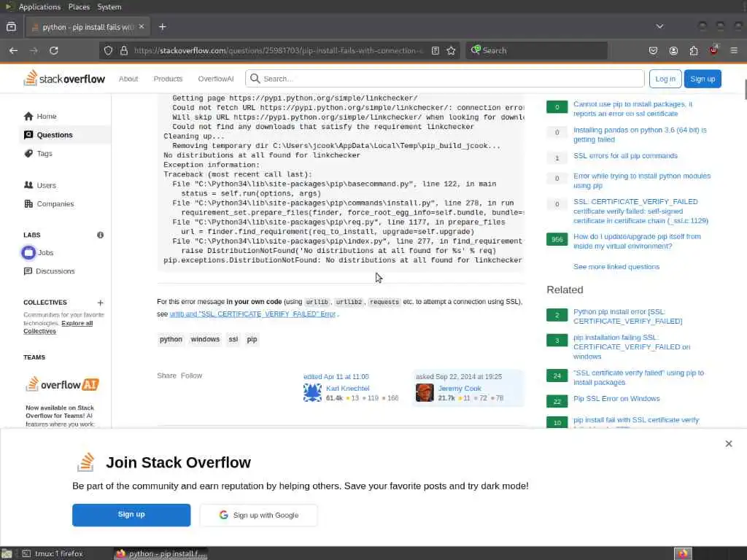This screenshot has height=560, width=747.
Task: Click the Firefox back arrow button
Action: (13, 50)
